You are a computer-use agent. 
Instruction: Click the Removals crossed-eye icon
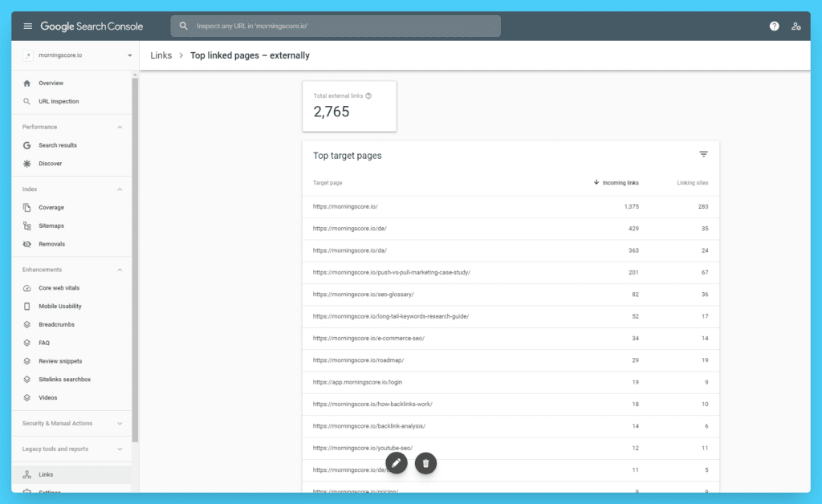coord(26,244)
